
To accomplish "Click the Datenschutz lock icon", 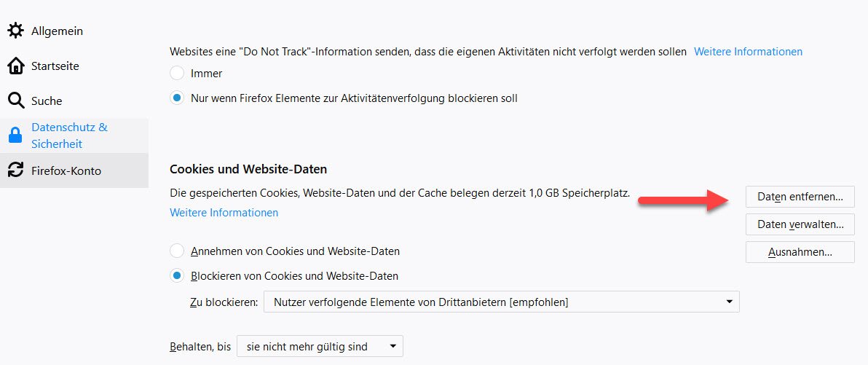I will pyautogui.click(x=15, y=136).
